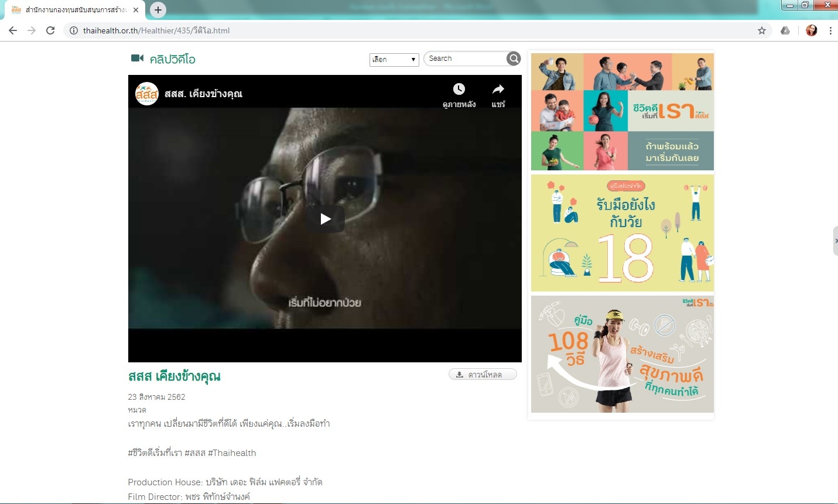Click video title สสส. เคียงข้างคุณ in player
Screen dimensions: 838x504
tap(203, 94)
